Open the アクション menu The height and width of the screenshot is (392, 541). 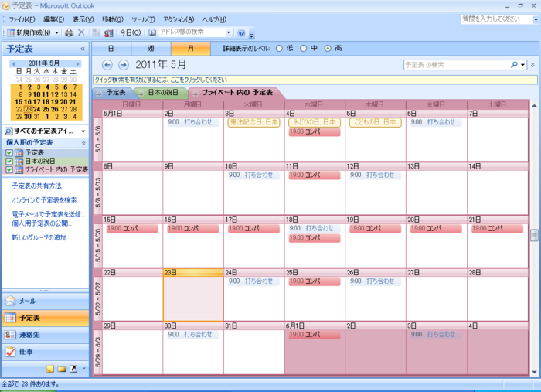click(179, 19)
